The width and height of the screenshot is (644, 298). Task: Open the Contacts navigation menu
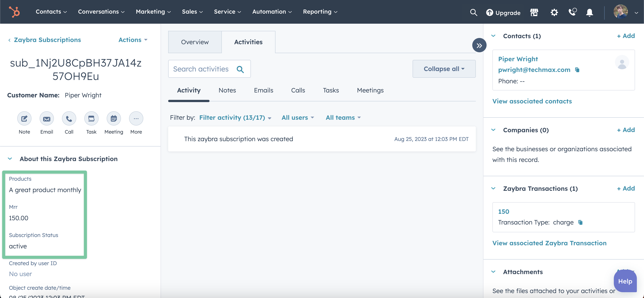[51, 12]
